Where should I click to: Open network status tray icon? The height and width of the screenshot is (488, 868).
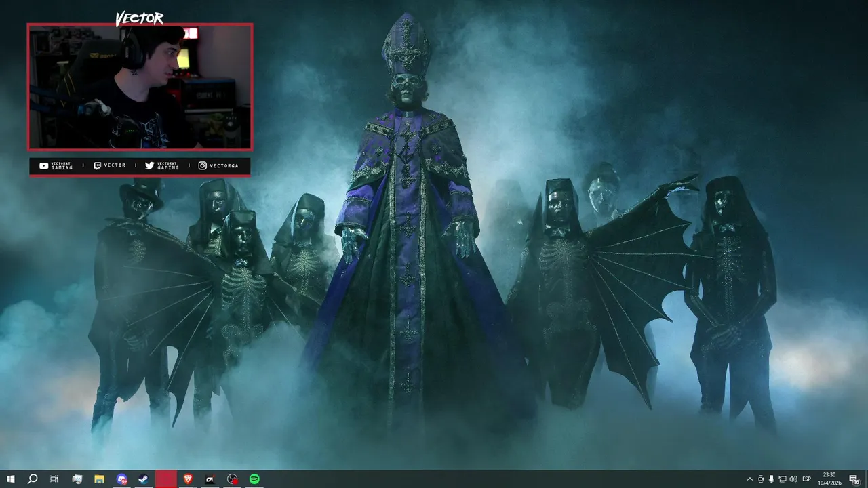coord(783,479)
